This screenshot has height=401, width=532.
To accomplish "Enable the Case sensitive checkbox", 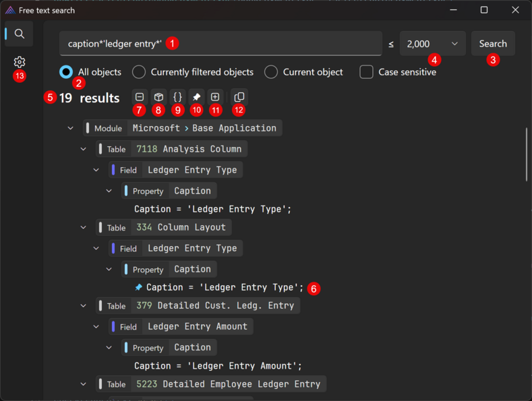I will click(x=366, y=72).
